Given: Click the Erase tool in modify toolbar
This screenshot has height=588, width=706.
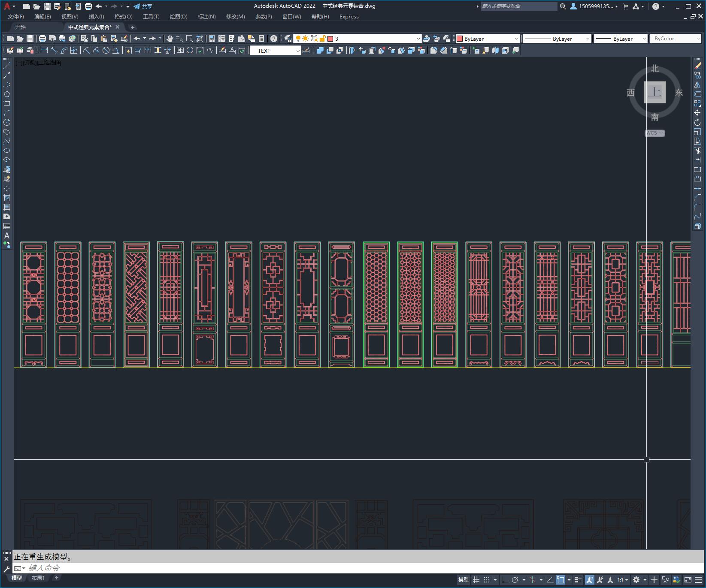Looking at the screenshot, I should 697,66.
